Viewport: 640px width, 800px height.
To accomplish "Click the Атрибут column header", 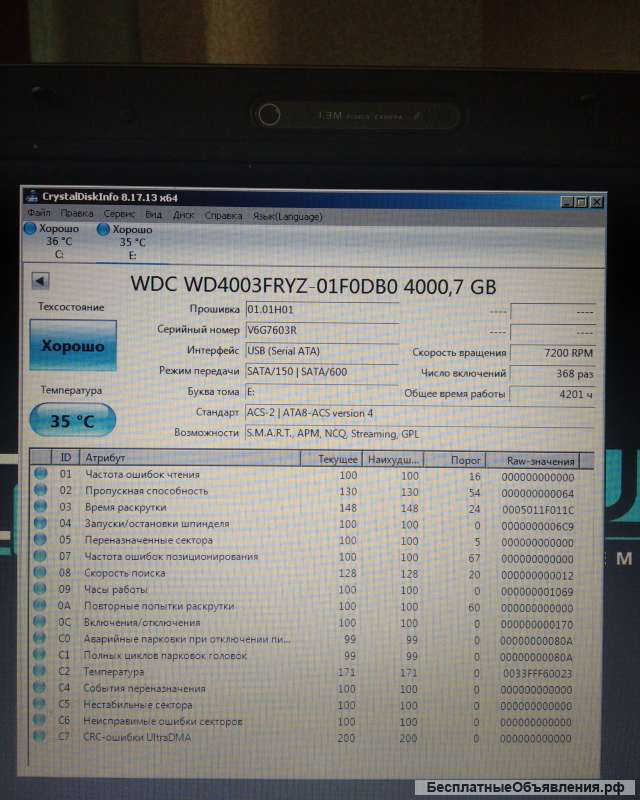I will [190, 458].
